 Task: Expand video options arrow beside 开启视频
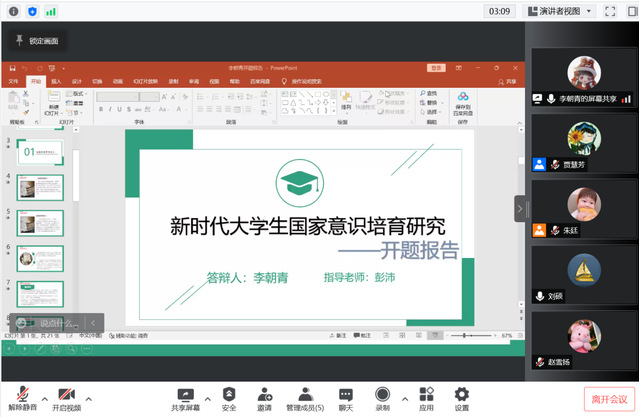[89, 396]
